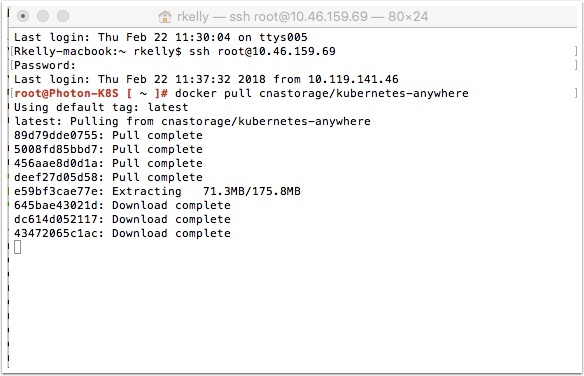584x376 pixels.
Task: Click the ssh root@10.46.159.69 command text
Action: pyautogui.click(x=262, y=51)
